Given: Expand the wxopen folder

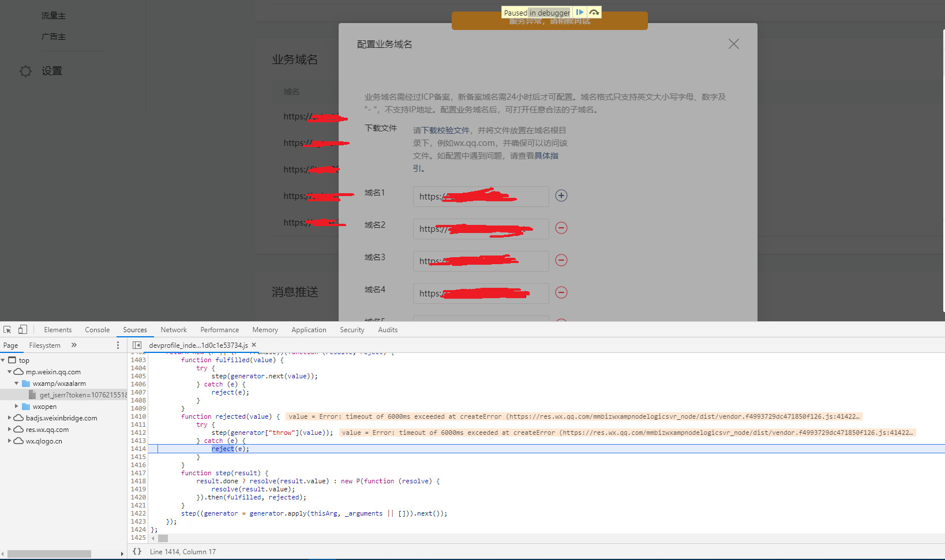Looking at the screenshot, I should (x=17, y=406).
